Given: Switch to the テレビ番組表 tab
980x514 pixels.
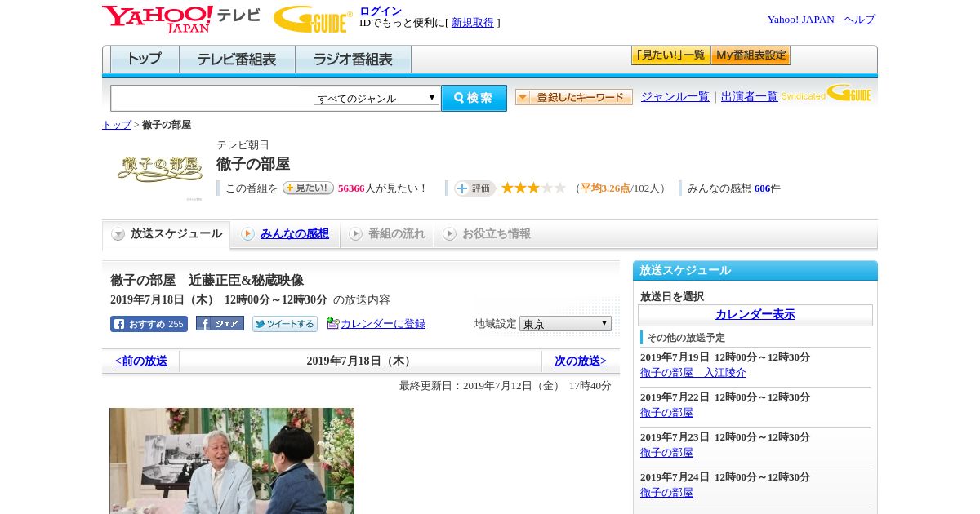Looking at the screenshot, I should tap(237, 60).
